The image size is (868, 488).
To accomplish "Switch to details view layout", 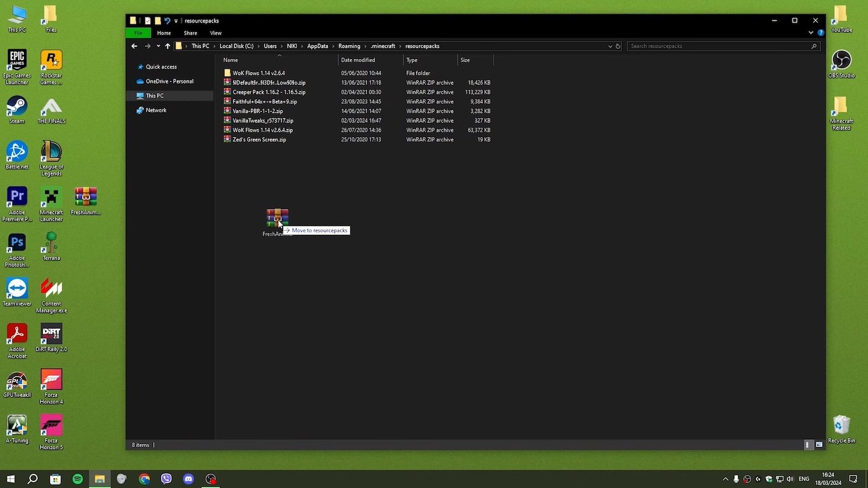I will [808, 445].
